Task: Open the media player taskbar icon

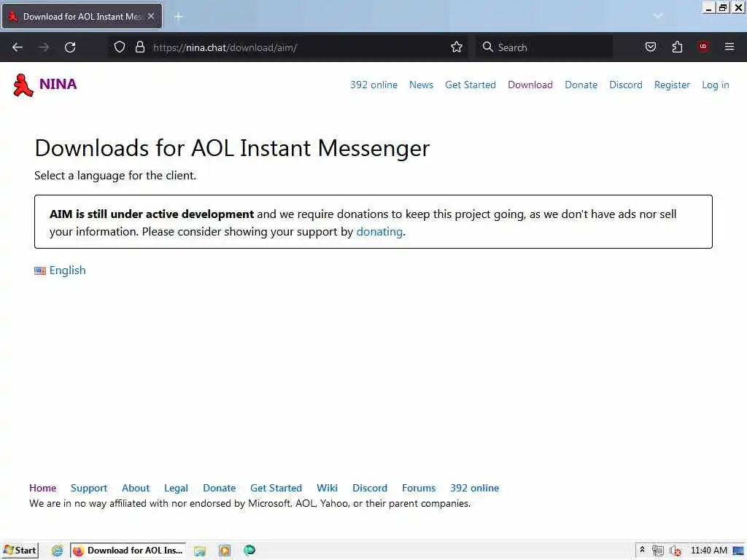Action: [225, 551]
